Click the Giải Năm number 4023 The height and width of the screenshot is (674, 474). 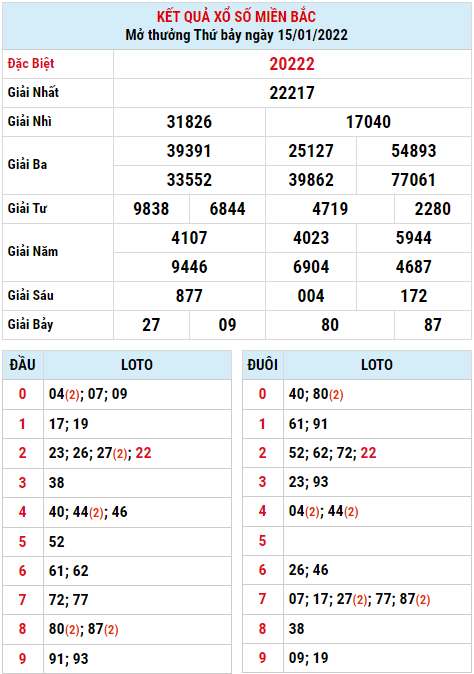point(311,238)
